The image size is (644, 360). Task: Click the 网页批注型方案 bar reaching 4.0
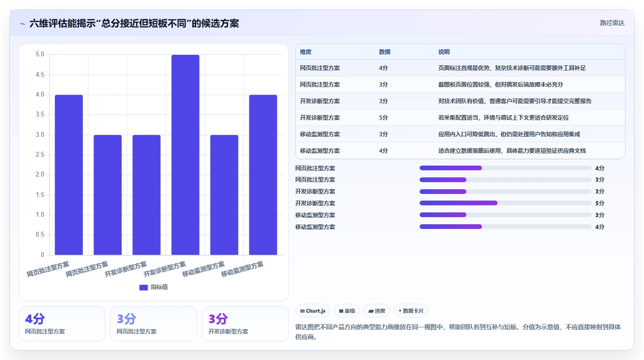69,175
